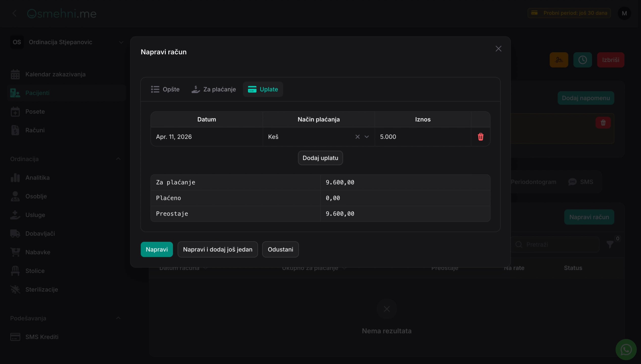
Task: Collapse the Ordinacija sidebar section
Action: coord(118,159)
